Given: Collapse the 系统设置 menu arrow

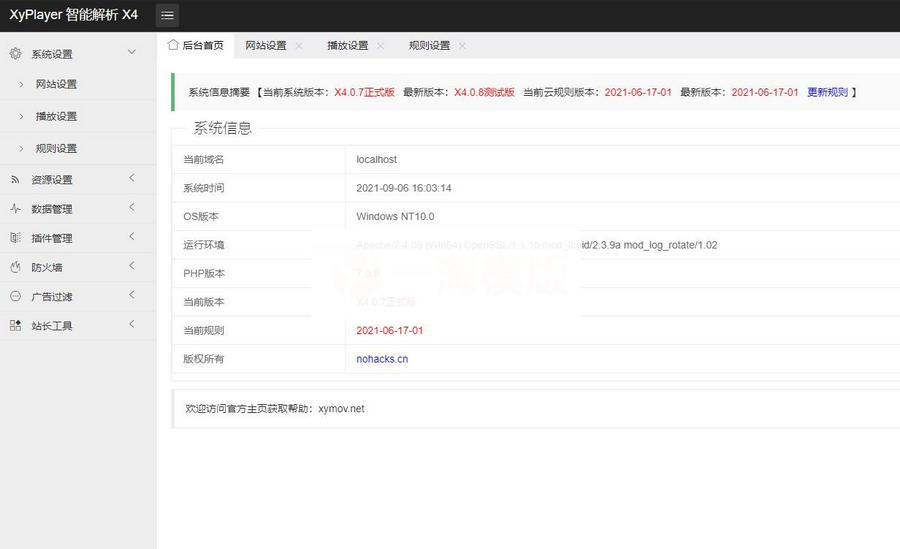Looking at the screenshot, I should coord(131,52).
